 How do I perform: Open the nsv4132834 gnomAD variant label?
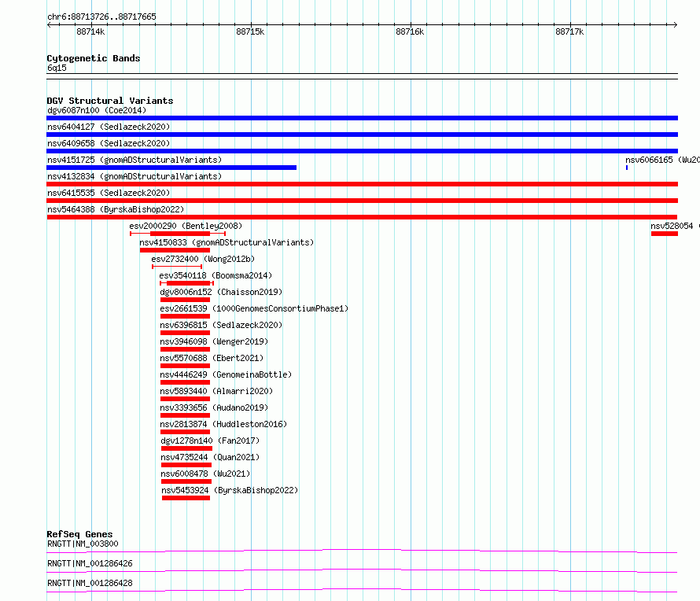134,176
